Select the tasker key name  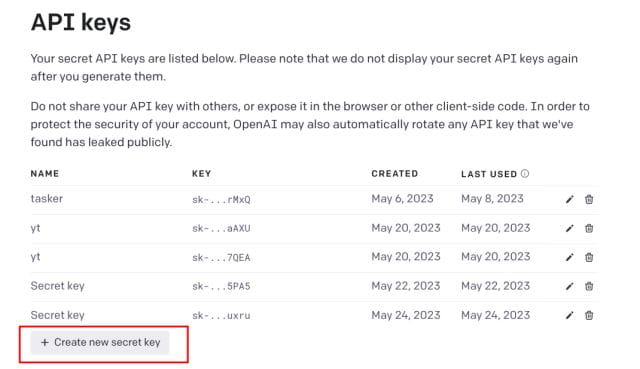(47, 199)
